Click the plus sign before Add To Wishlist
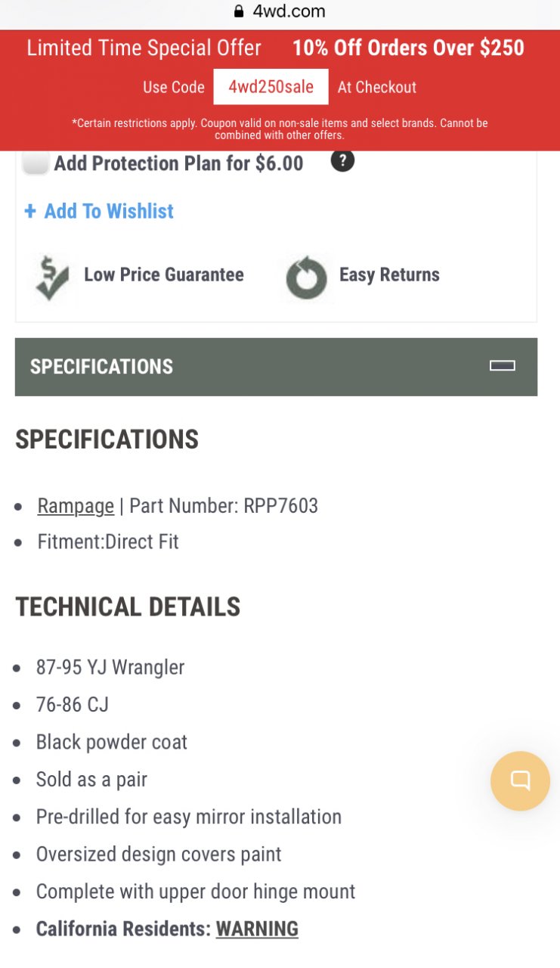560x968 pixels. (30, 211)
